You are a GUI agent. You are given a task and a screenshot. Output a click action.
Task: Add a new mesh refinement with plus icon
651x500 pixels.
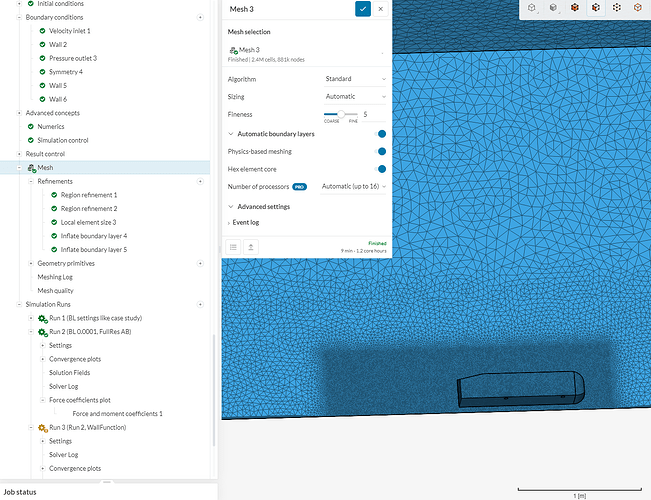click(x=200, y=181)
